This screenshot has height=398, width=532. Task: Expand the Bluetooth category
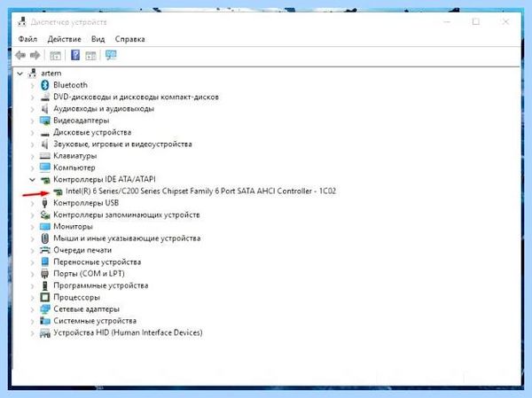tap(33, 85)
